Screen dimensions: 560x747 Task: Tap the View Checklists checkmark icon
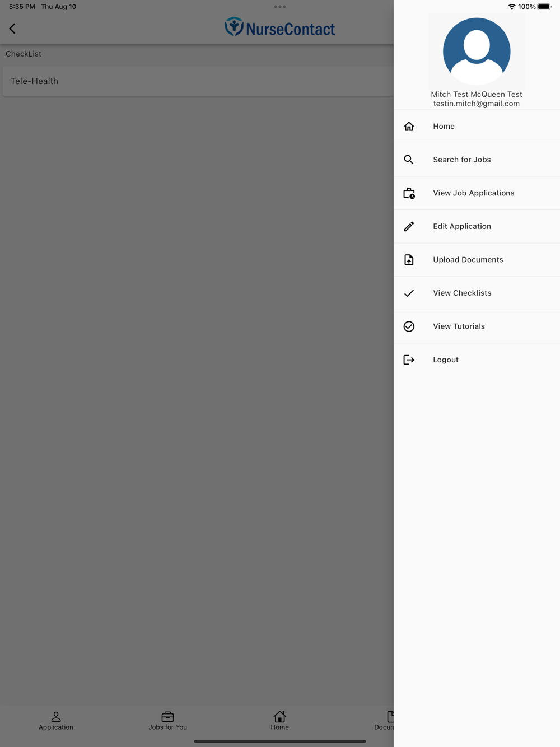pyautogui.click(x=409, y=293)
